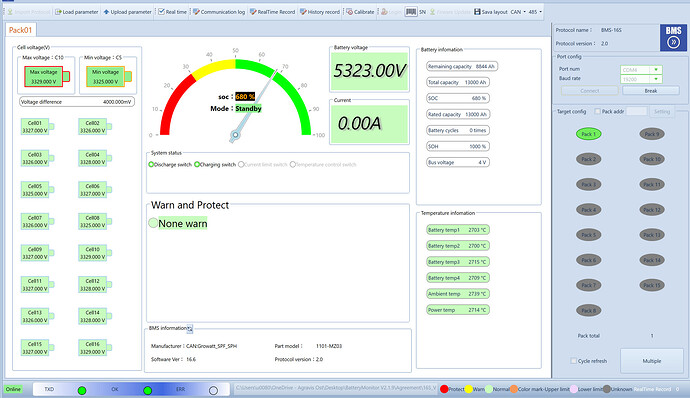
Task: Click the Break button
Action: [x=650, y=91]
